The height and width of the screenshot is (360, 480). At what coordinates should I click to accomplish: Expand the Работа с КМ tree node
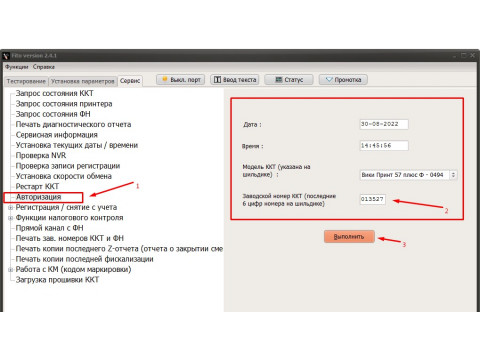click(10, 269)
